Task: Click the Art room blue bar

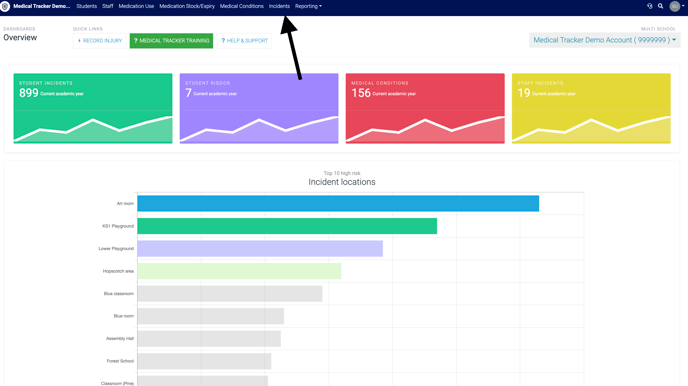Action: (338, 204)
